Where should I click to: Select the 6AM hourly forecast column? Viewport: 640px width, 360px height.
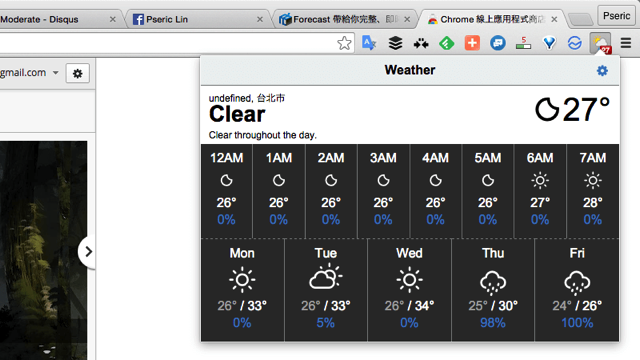pos(540,191)
